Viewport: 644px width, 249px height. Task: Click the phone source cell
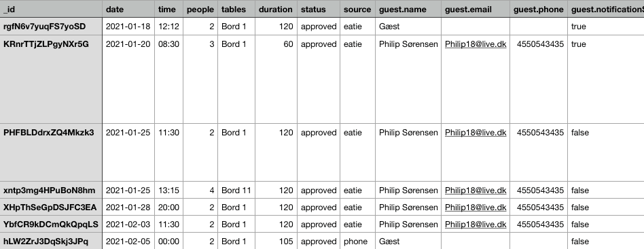click(357, 242)
